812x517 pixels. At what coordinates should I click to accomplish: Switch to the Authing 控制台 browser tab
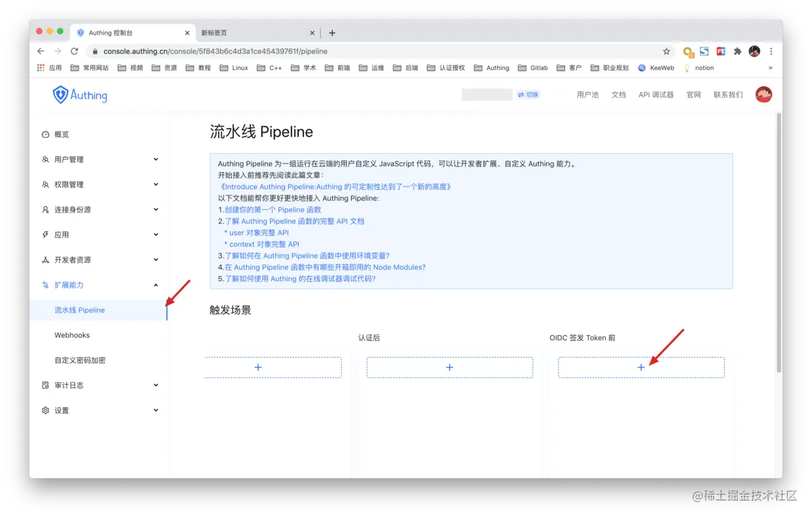(133, 33)
